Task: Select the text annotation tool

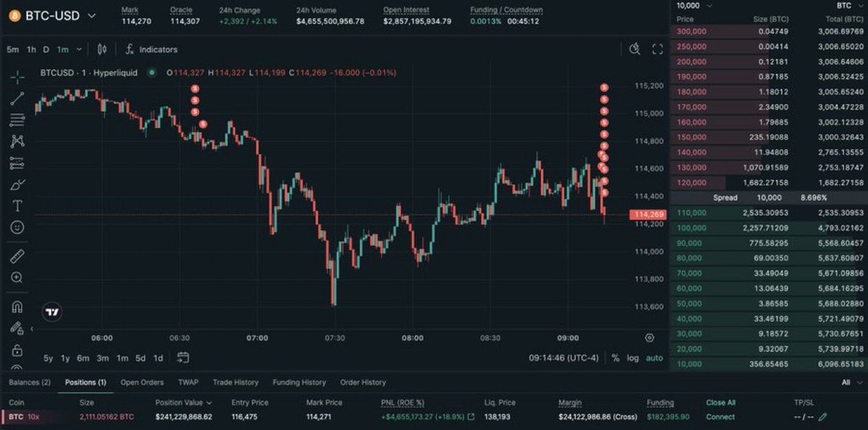Action: 16,206
